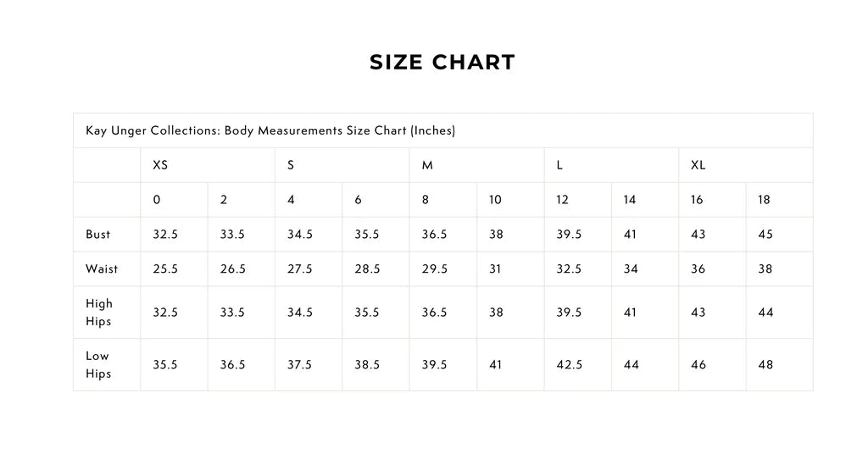The image size is (868, 454).
Task: Click the Waist value 28.5 cell
Action: coord(367,269)
